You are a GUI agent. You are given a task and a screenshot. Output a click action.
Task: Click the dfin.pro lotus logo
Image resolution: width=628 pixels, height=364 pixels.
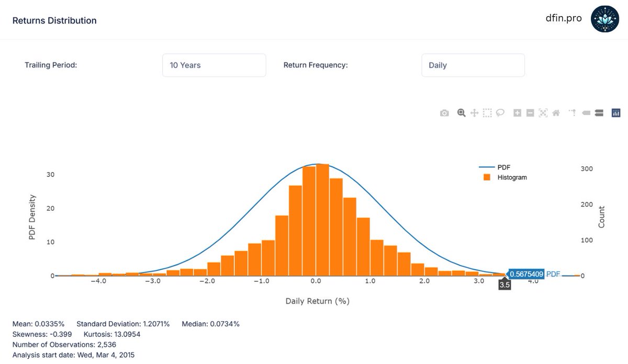point(605,20)
